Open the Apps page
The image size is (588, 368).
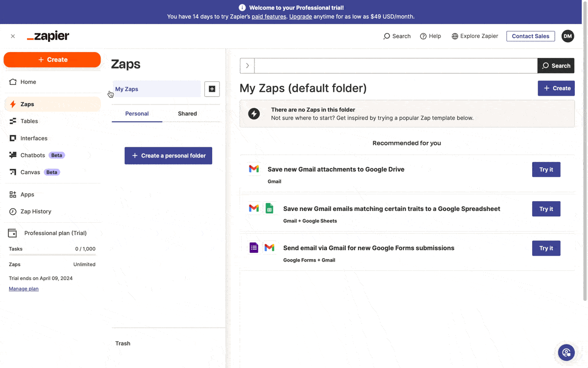27,194
